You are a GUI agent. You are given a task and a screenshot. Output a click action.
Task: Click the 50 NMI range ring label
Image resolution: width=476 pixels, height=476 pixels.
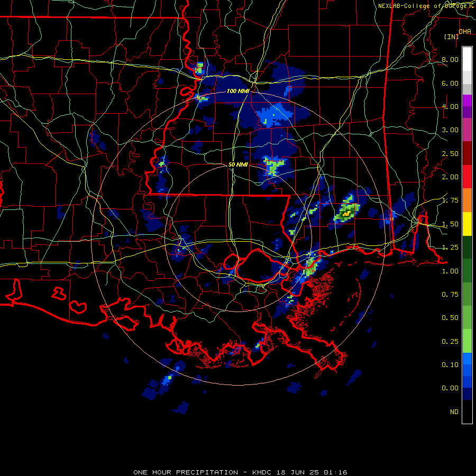[x=238, y=164]
